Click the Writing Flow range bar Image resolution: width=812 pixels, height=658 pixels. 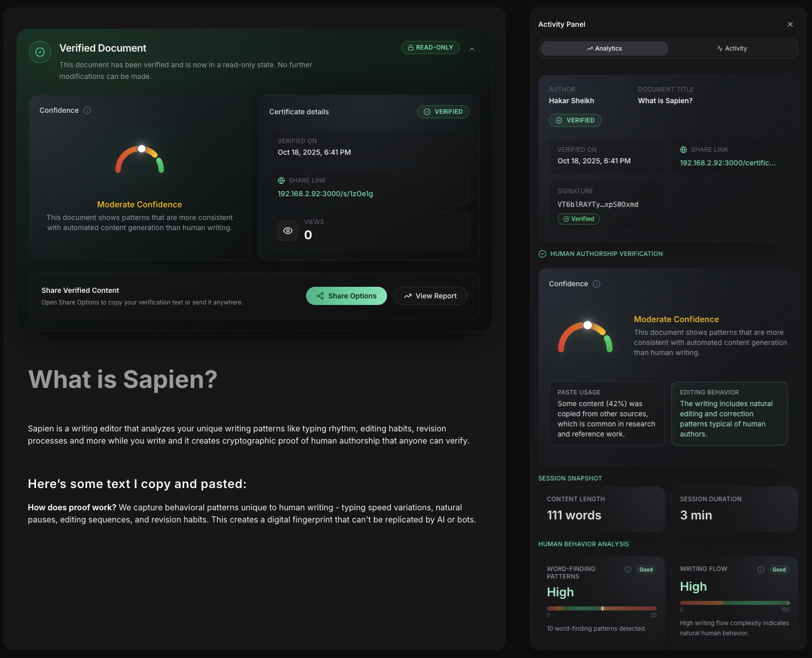tap(735, 603)
